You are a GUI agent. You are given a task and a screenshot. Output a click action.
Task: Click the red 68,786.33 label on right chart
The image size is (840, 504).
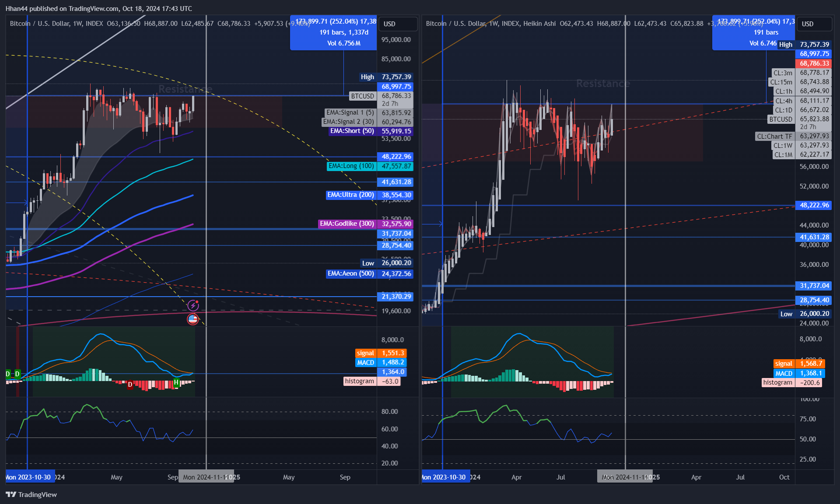point(813,63)
